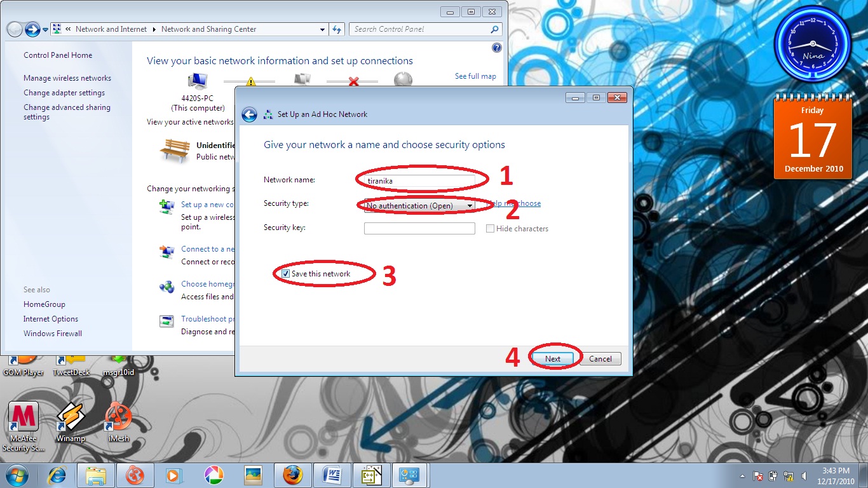Open Winamp desktop shortcut

71,423
